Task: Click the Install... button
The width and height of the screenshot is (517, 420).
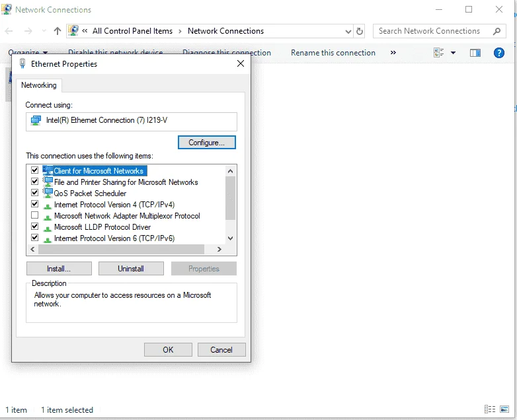Action: click(59, 269)
